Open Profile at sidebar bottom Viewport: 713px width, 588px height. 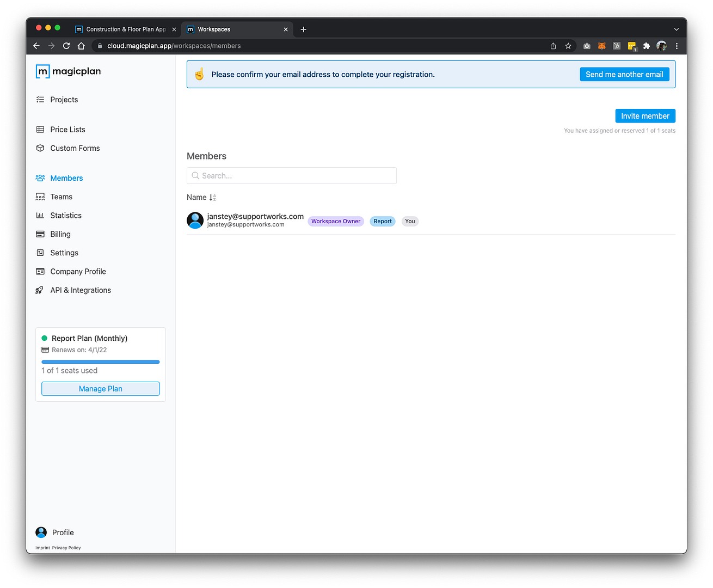click(x=55, y=532)
